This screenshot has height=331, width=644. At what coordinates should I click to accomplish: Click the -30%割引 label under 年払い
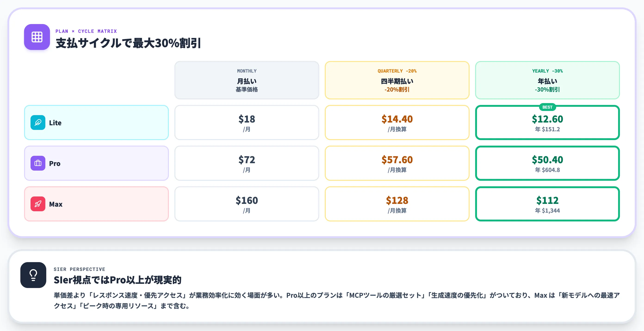(x=547, y=89)
